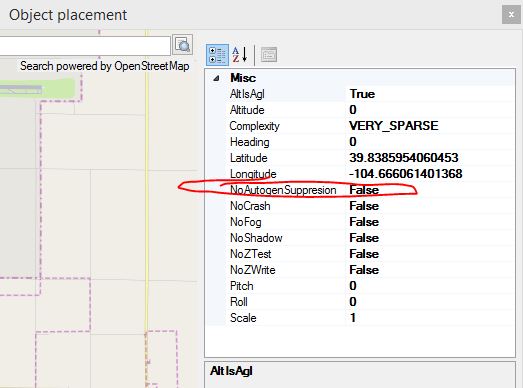Select the NoCrash property label
The width and height of the screenshot is (523, 388).
pos(250,206)
